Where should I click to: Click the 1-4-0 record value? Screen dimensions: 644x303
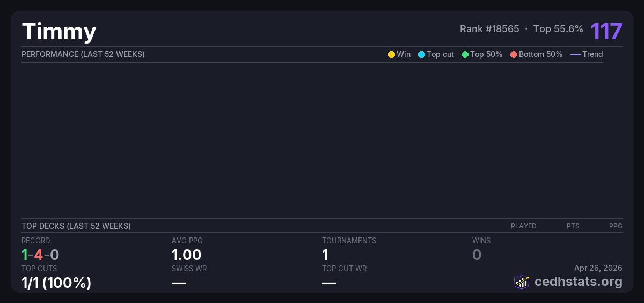coord(40,255)
